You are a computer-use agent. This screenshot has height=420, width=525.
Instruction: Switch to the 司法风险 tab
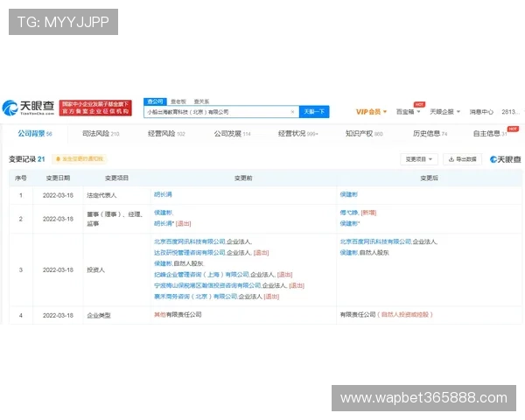pos(101,134)
